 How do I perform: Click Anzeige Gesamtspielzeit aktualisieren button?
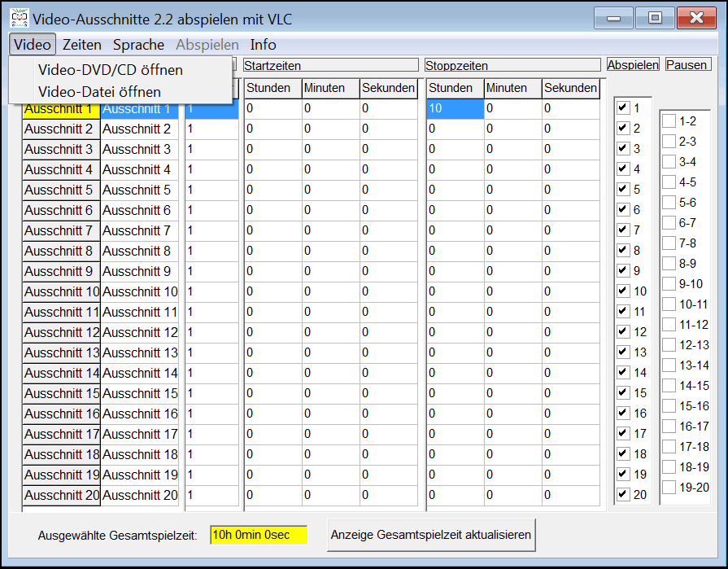pyautogui.click(x=430, y=535)
